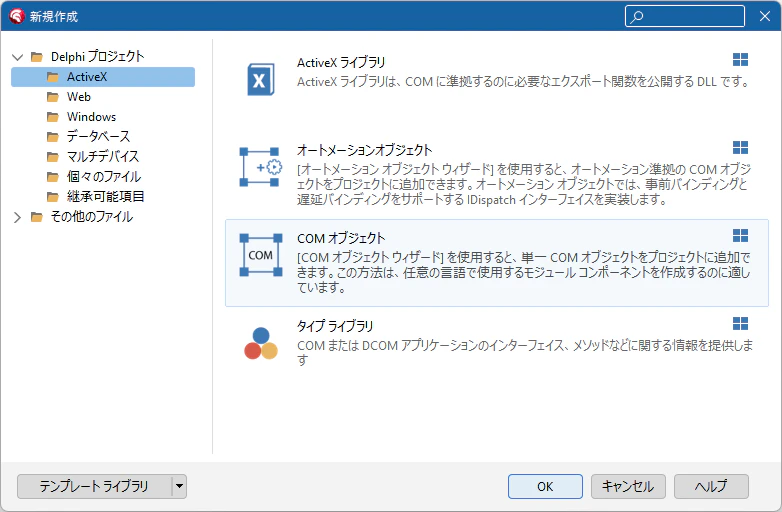This screenshot has height=512, width=782.
Task: Click Windows platform icon on COM オブジェクト row
Action: coord(740,235)
